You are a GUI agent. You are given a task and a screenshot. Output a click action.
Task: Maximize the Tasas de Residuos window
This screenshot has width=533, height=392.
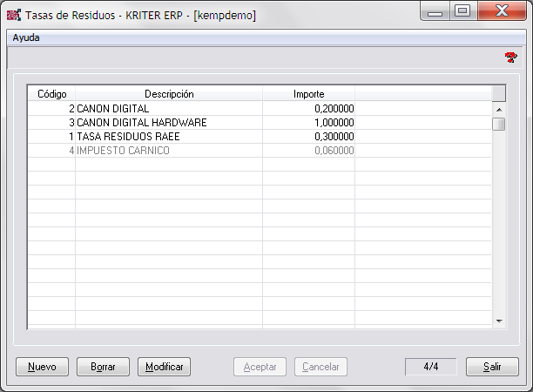click(462, 11)
